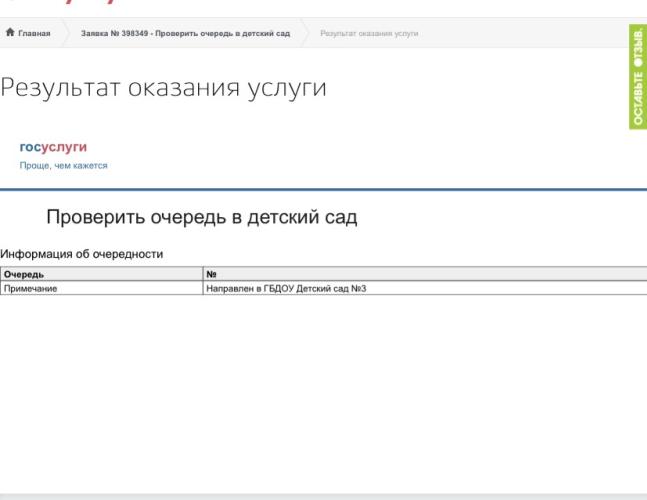Viewport: 647px width, 500px height.
Task: Select the Очередь table header cell
Action: (102, 274)
